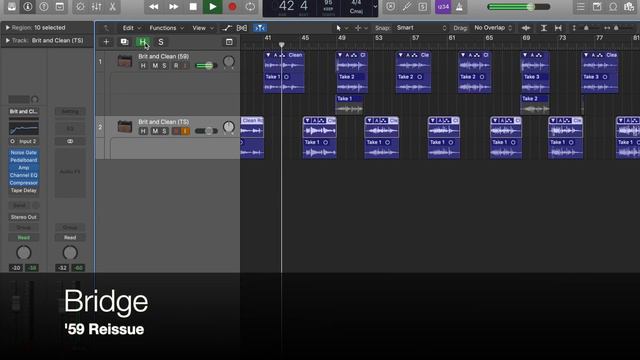This screenshot has width=640, height=360.
Task: Toggle input monitoring on Brit and Clean (TS)
Action: (x=185, y=131)
